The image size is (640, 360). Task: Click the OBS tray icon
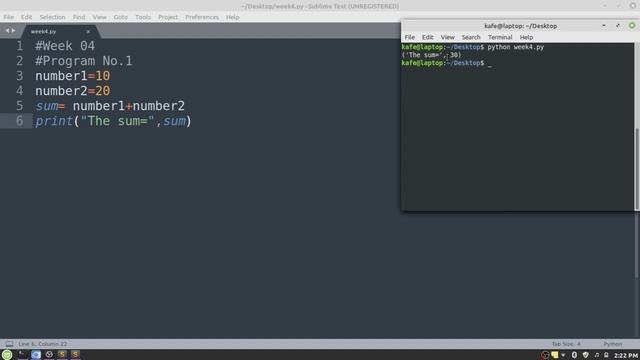click(x=545, y=355)
